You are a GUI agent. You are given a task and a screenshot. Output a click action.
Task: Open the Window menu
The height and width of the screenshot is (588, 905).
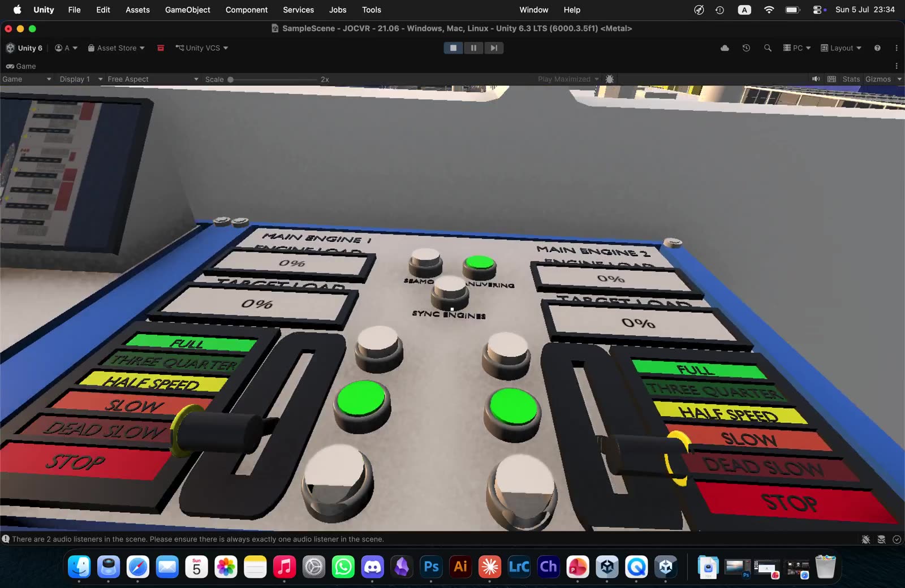[x=534, y=10]
